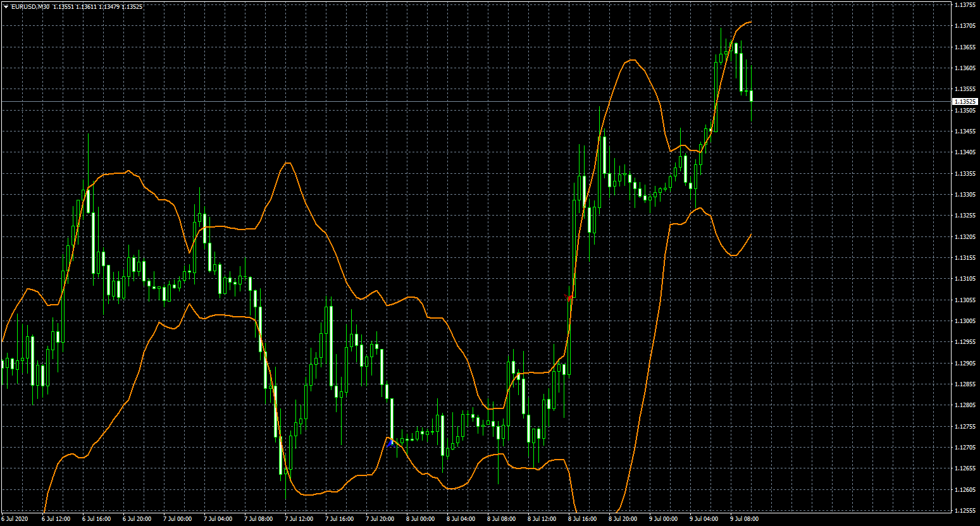The height and width of the screenshot is (526, 980).
Task: Click the 1.13155 price scale label
Action: click(965, 258)
